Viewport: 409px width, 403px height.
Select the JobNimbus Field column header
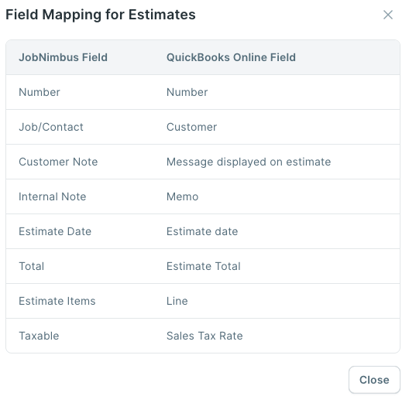tap(63, 57)
